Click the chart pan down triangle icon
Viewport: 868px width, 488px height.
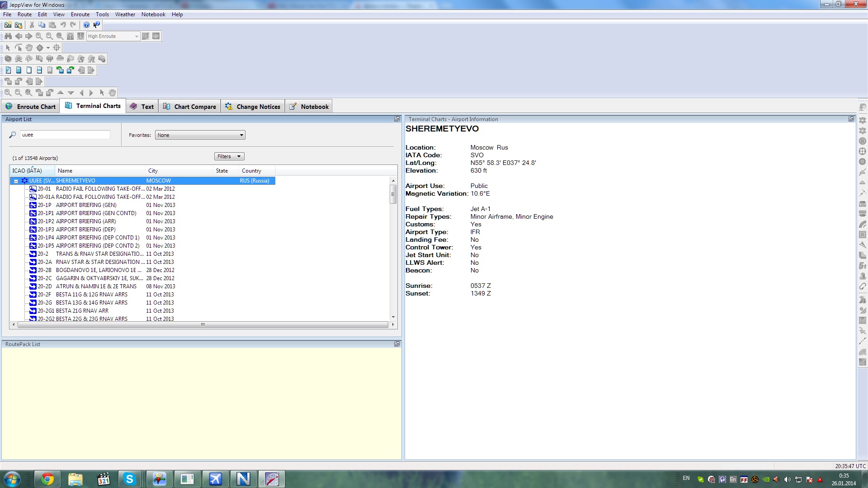click(71, 93)
